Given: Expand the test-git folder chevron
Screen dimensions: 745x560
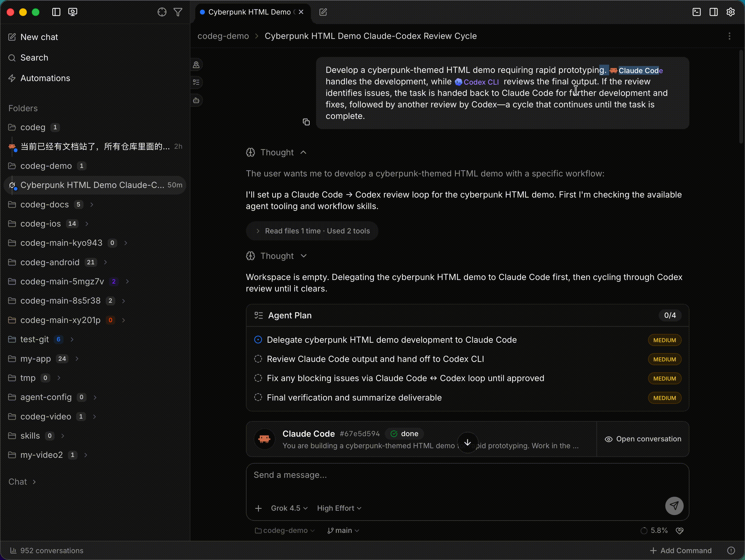Looking at the screenshot, I should [x=72, y=339].
